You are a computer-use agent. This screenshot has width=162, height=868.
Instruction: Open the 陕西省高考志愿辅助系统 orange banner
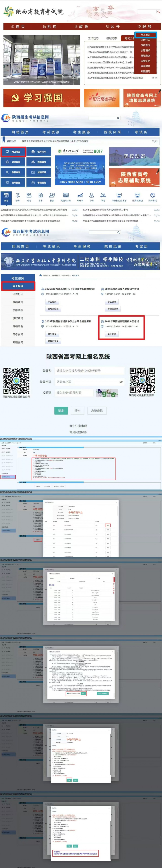tap(134, 177)
